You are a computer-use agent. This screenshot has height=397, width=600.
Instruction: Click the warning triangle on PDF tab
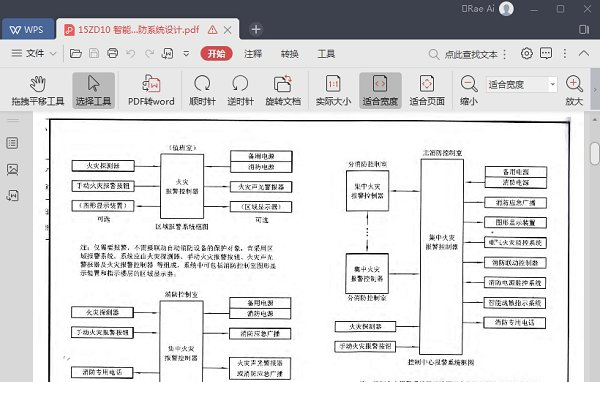[x=212, y=29]
